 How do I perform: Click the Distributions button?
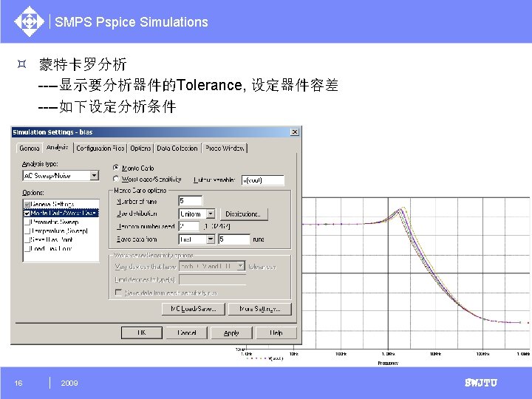click(243, 214)
